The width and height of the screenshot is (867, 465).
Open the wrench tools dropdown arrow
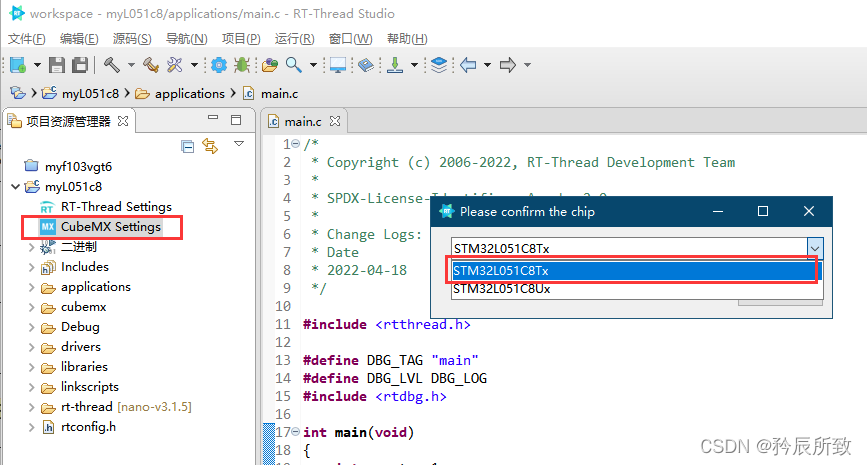(x=194, y=65)
